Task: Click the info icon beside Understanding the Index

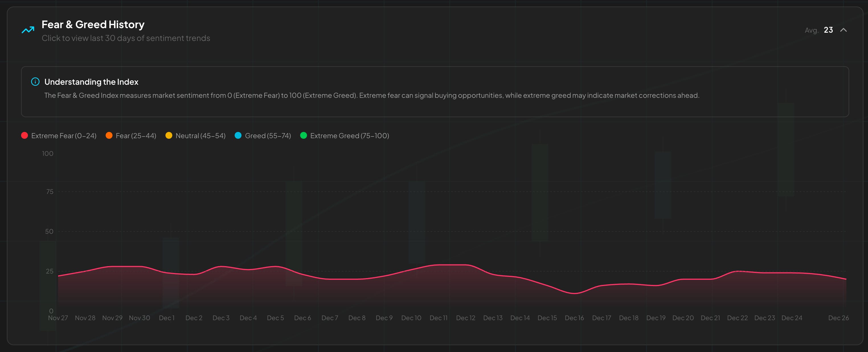Action: click(x=35, y=82)
